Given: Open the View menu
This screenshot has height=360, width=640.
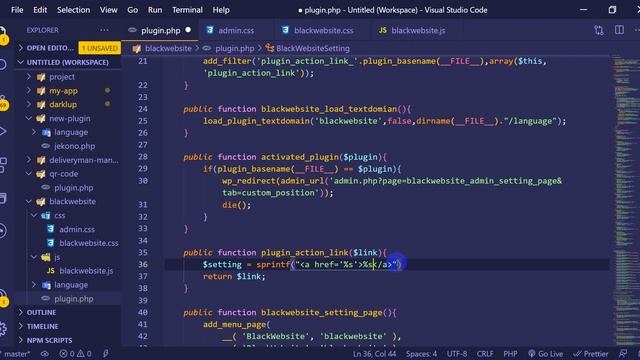Looking at the screenshot, I should (x=109, y=10).
